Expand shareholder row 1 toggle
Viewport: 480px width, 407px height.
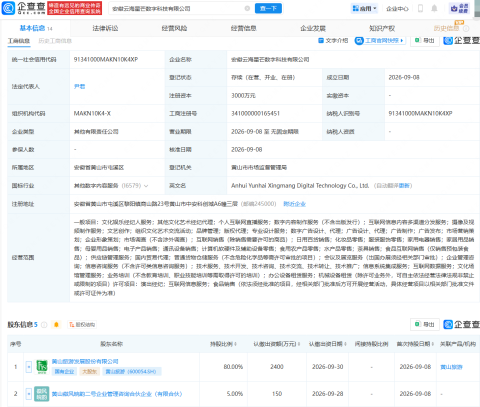(29, 367)
